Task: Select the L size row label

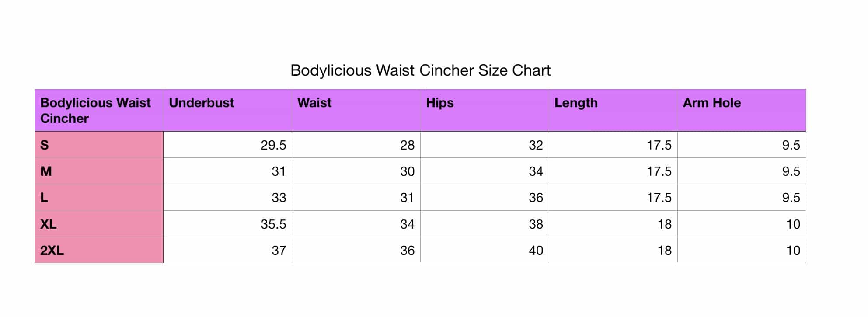Action: point(99,197)
